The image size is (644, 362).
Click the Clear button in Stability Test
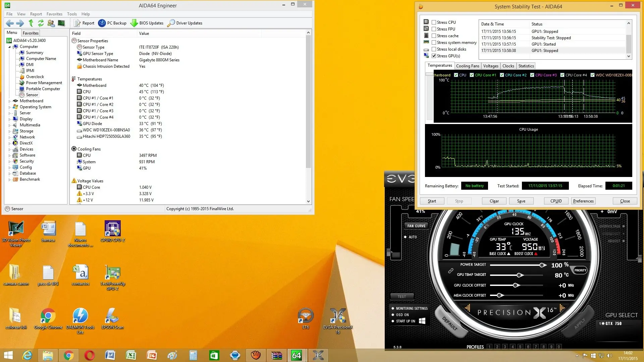pos(494,201)
